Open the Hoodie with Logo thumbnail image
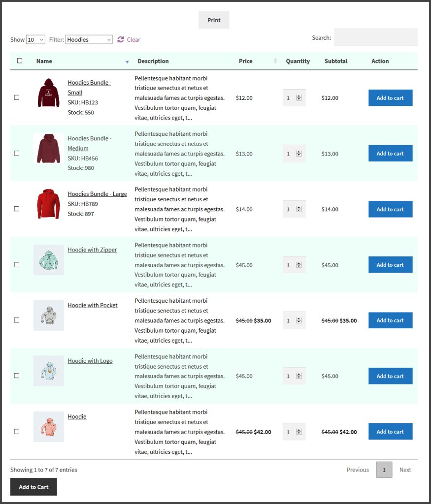The width and height of the screenshot is (431, 504). [x=48, y=371]
